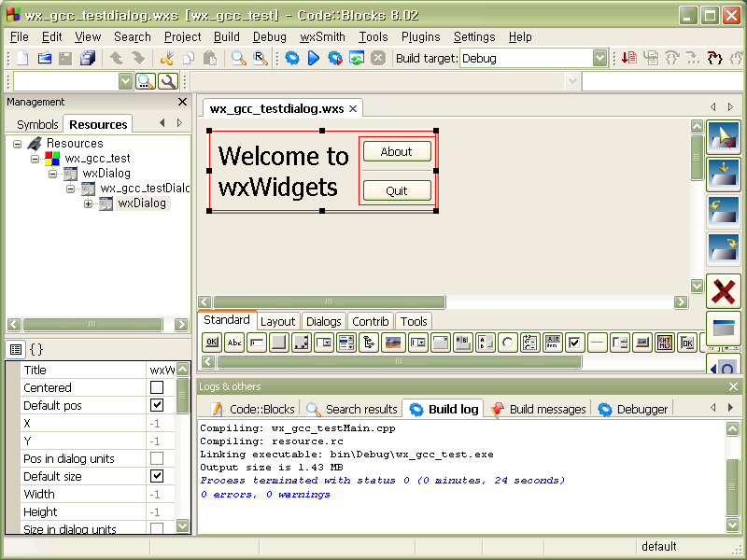
Task: Switch to the Debugger log tab
Action: [x=634, y=409]
